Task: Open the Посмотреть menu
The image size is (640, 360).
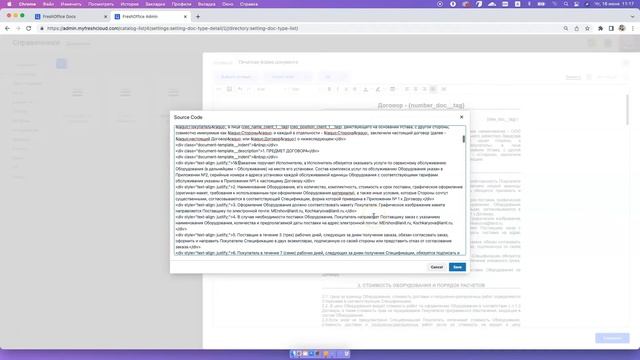Action: tap(101, 4)
